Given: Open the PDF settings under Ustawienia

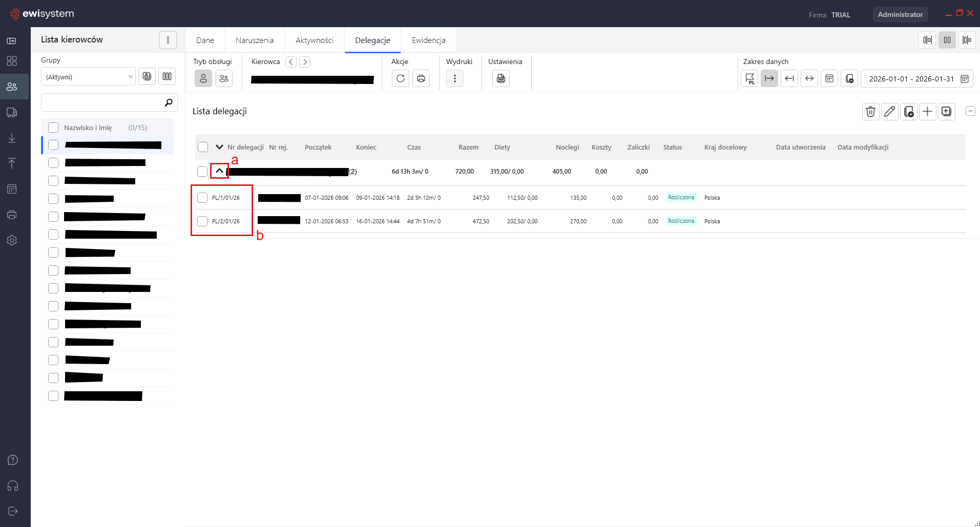Looking at the screenshot, I should (x=501, y=78).
